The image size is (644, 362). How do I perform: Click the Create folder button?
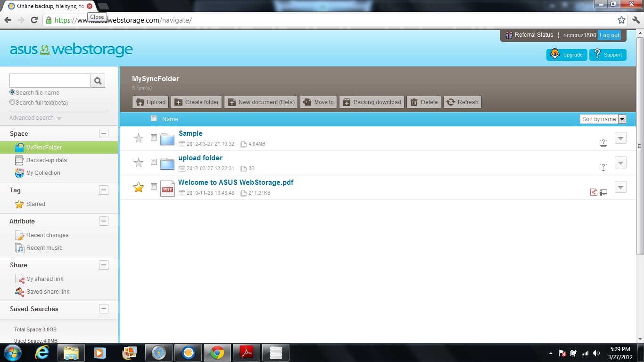click(x=196, y=102)
